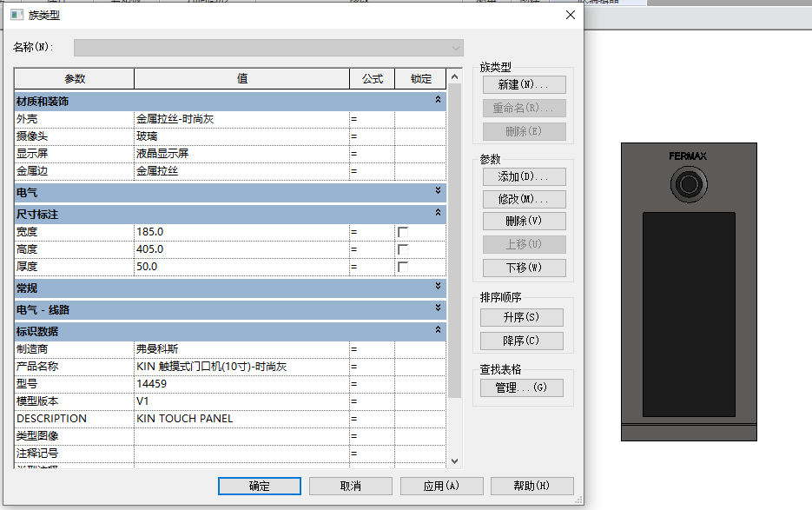Edit the 模型版本 value V1
812x510 pixels.
pyautogui.click(x=241, y=401)
